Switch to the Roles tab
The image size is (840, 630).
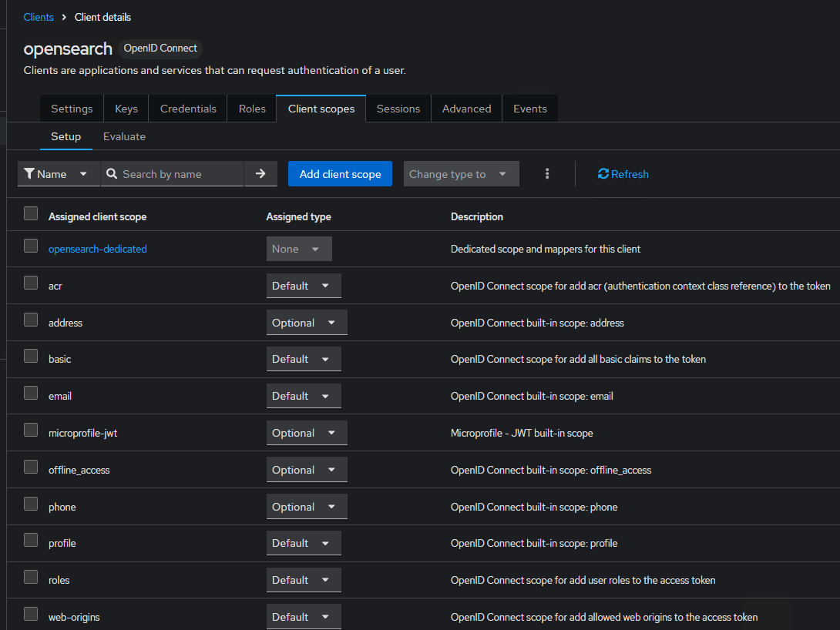(252, 109)
